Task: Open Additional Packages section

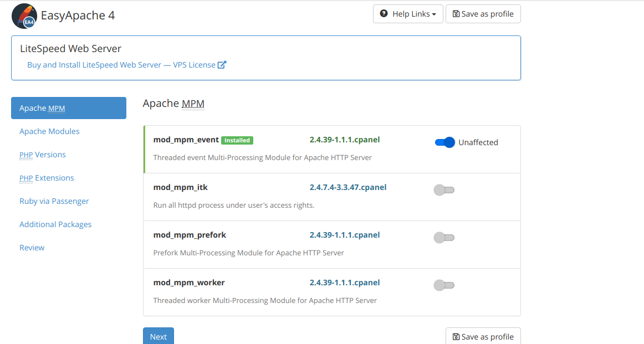Action: pyautogui.click(x=55, y=224)
